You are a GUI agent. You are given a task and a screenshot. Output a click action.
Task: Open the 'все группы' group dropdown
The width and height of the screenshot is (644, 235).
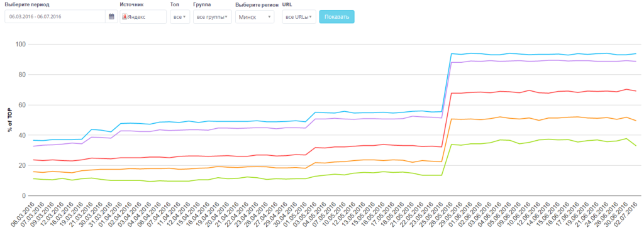[x=213, y=17]
